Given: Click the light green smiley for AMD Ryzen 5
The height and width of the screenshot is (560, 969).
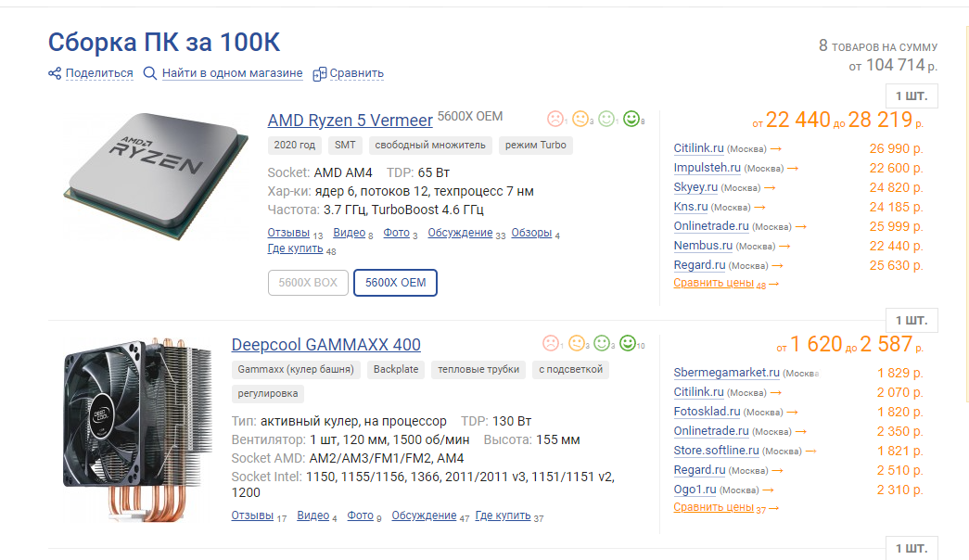Looking at the screenshot, I should click(606, 118).
